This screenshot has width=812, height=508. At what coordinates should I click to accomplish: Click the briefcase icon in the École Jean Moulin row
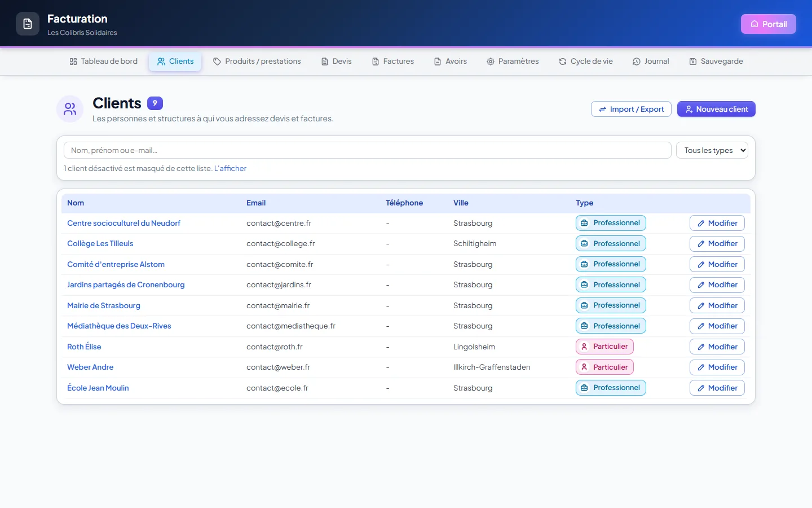coord(584,388)
